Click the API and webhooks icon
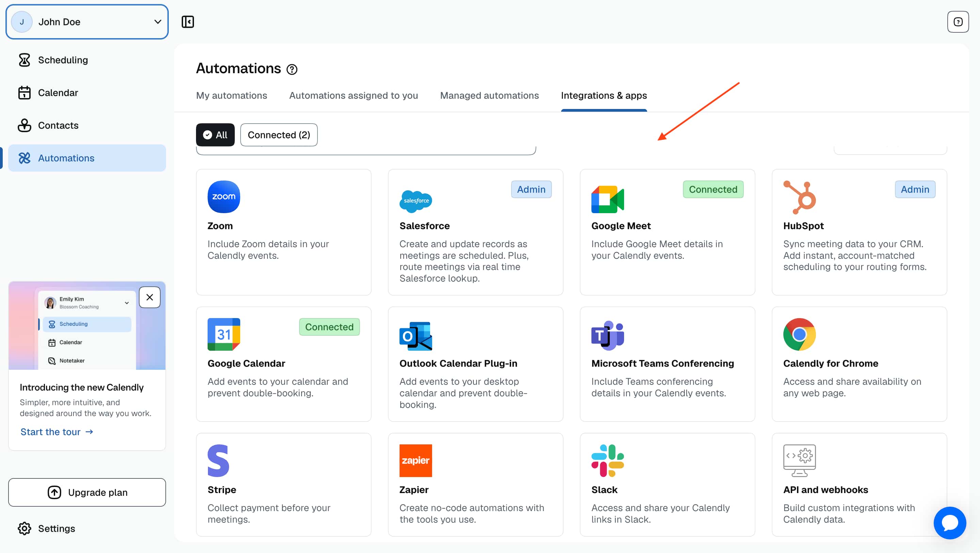The width and height of the screenshot is (980, 553). click(x=799, y=460)
